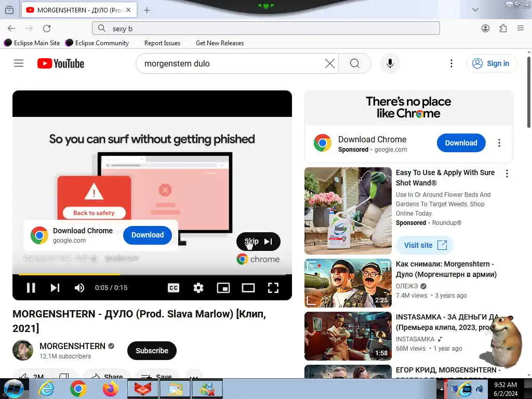Open Eclipse Main Site bookmark
The width and height of the screenshot is (532, 399).
(32, 43)
